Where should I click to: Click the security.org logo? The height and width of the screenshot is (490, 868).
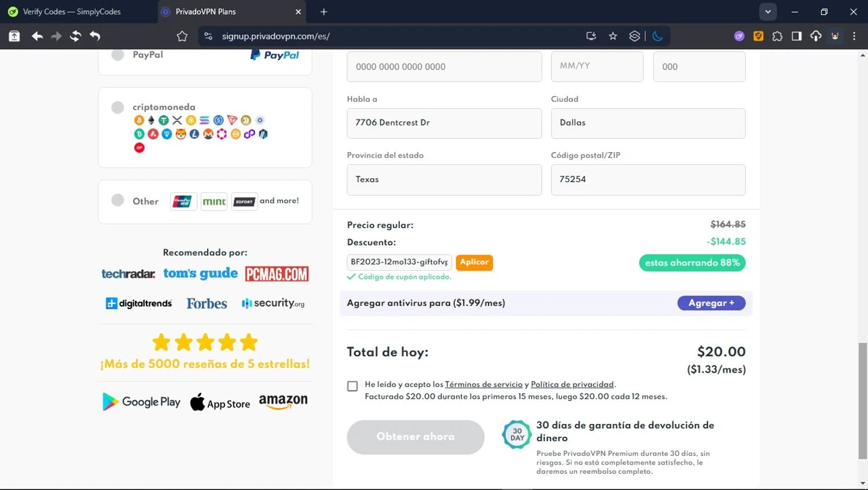click(x=273, y=303)
